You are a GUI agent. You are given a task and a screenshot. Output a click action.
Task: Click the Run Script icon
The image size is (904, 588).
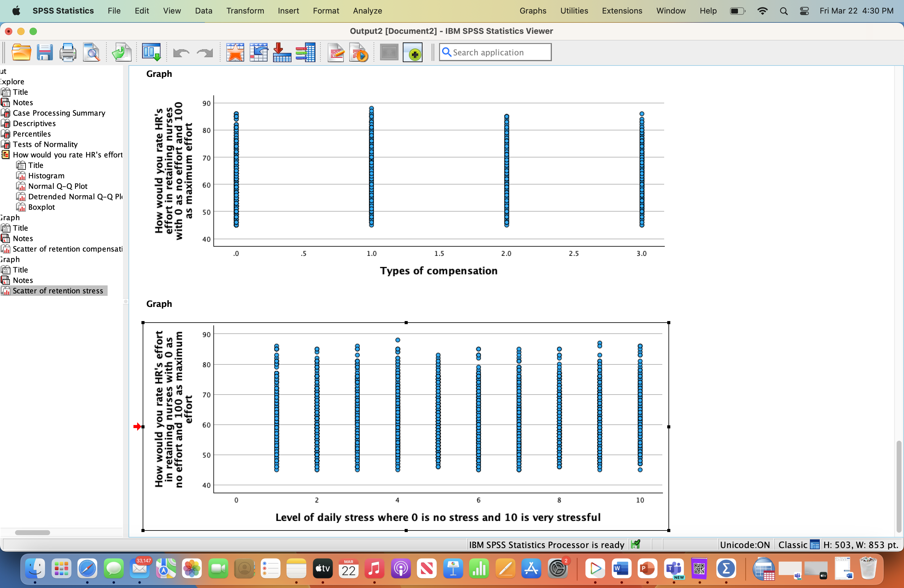point(359,52)
